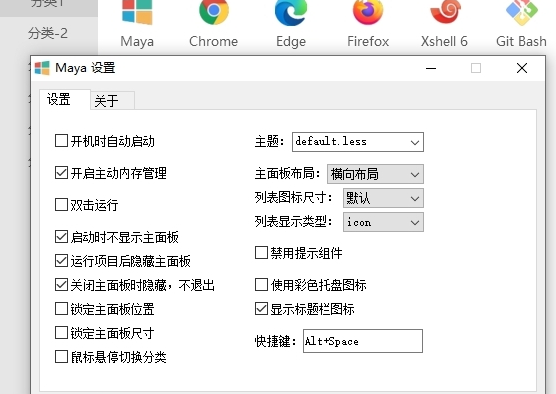This screenshot has width=556, height=394.
Task: Open the 列表图标尺寸 dropdown
Action: click(x=383, y=198)
